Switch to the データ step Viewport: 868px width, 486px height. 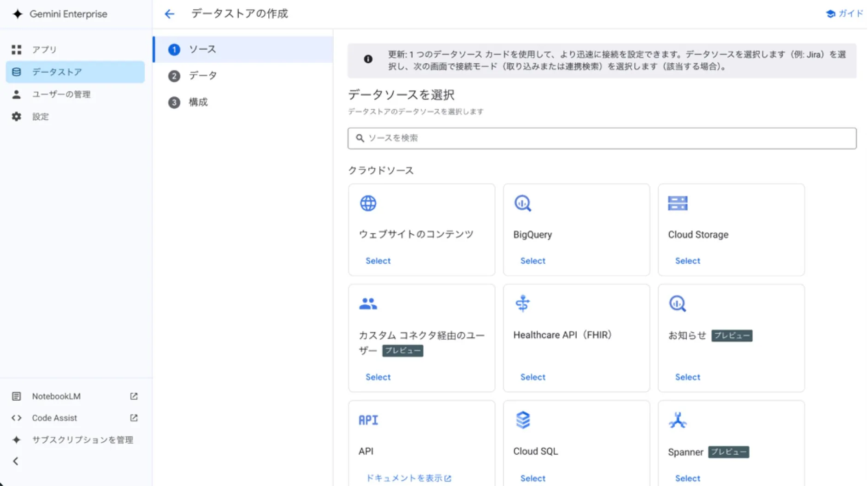(201, 76)
